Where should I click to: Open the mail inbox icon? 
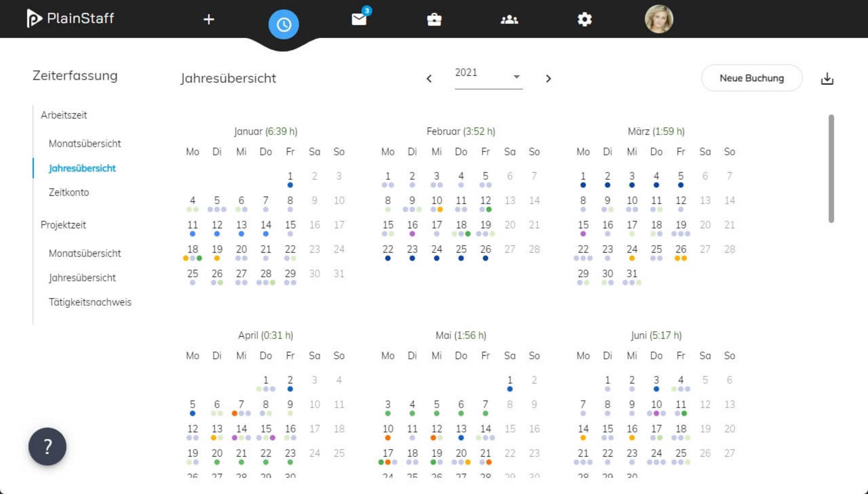pos(359,19)
